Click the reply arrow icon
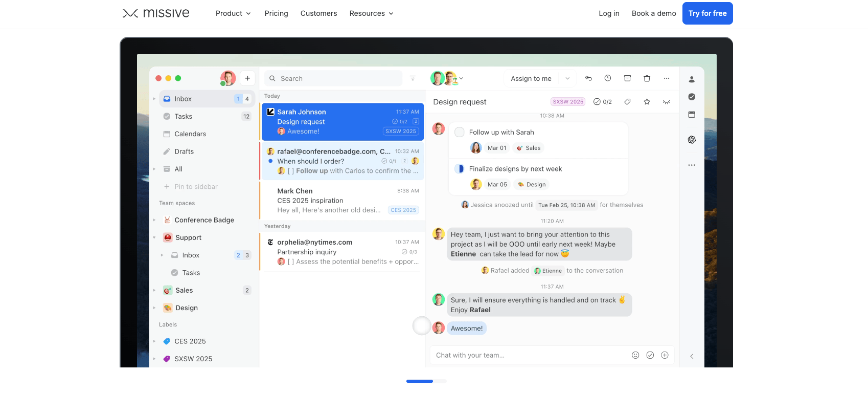Screen dimensions: 868x393 point(588,78)
